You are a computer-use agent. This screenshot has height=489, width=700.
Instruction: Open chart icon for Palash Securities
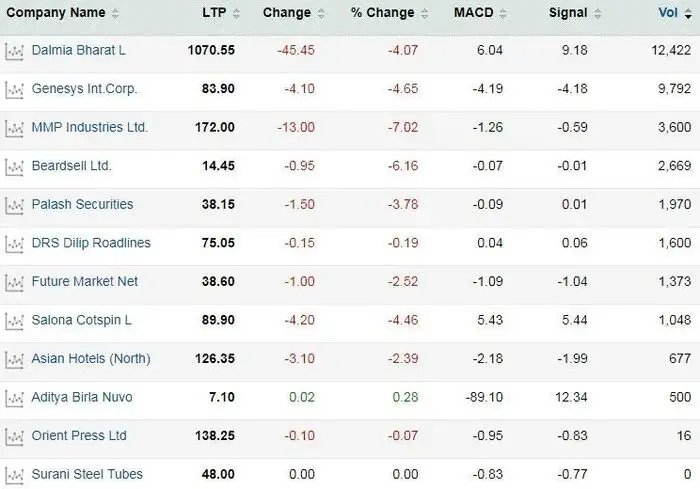(14, 205)
